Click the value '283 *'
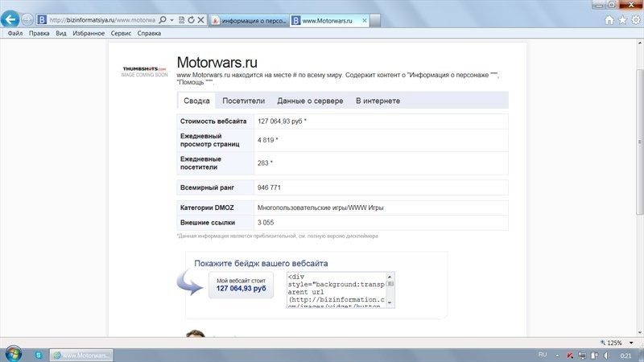 pos(265,163)
